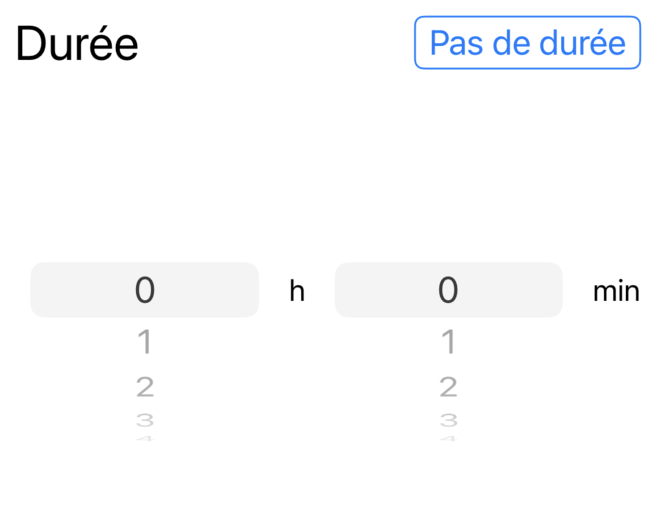This screenshot has height=518, width=652.
Task: Tap faded 4 at bottom of hours wheel
Action: click(145, 438)
